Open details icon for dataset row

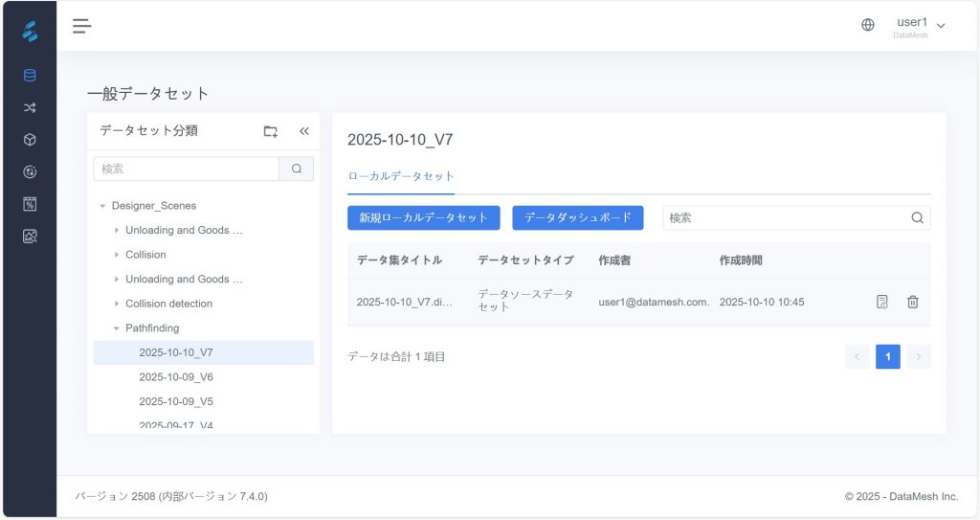coord(882,302)
